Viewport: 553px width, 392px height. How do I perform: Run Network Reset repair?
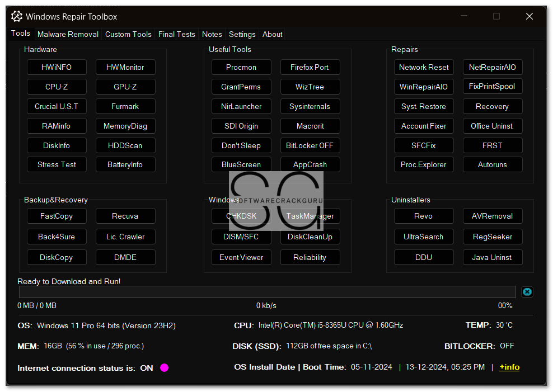click(x=424, y=67)
